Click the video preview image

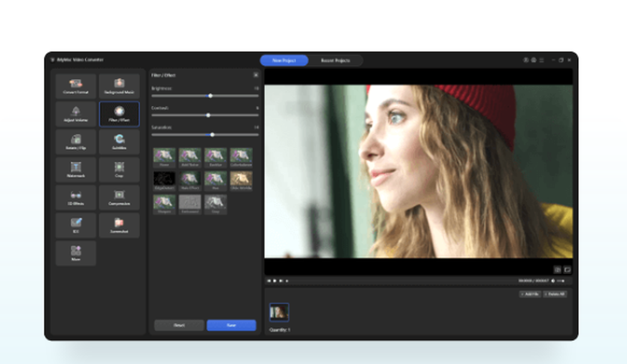[x=419, y=171]
